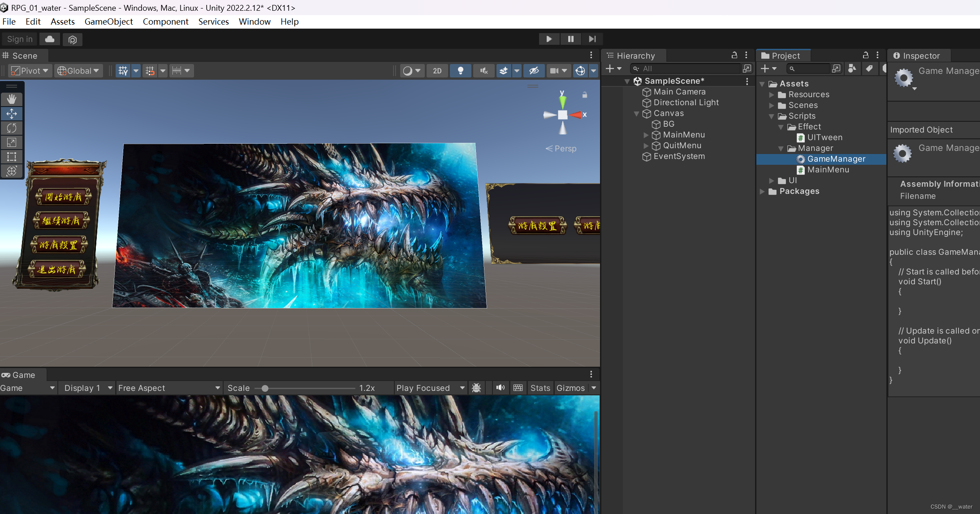Toggle scene grid visibility
Image resolution: width=980 pixels, height=514 pixels.
[x=123, y=71]
